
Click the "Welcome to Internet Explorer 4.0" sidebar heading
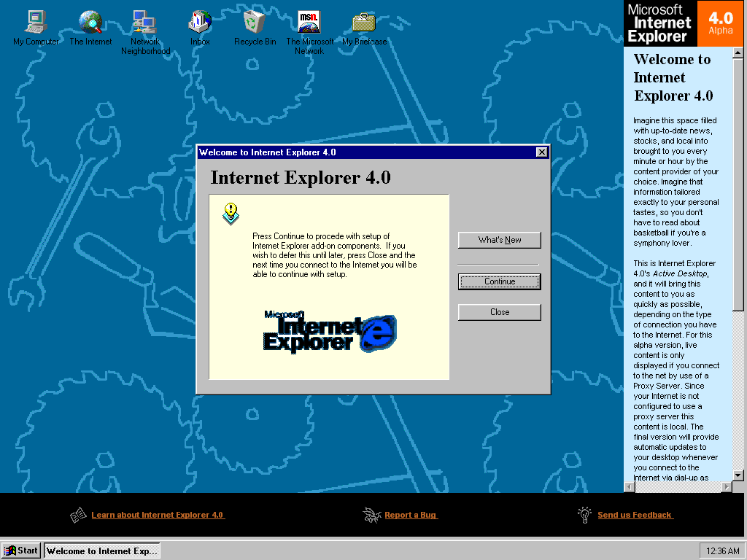click(673, 77)
